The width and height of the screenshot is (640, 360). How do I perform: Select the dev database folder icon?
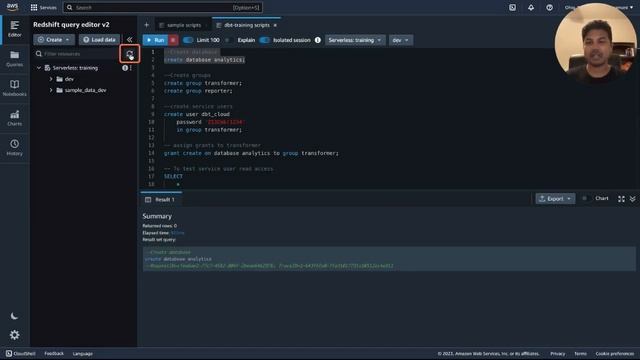(60, 79)
